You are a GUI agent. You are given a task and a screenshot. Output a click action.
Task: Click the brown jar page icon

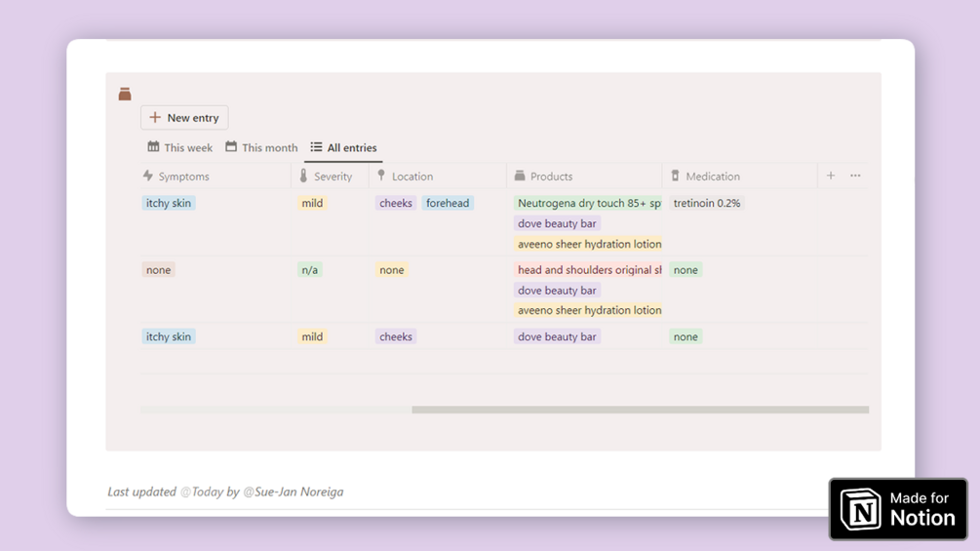point(125,95)
